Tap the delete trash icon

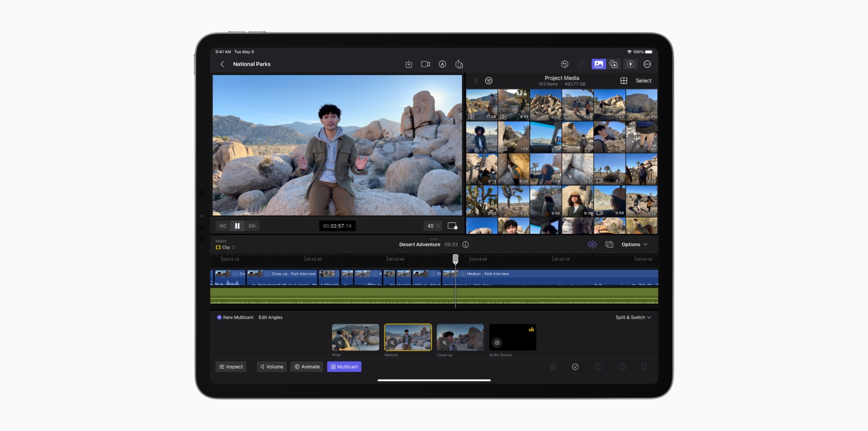click(x=553, y=367)
